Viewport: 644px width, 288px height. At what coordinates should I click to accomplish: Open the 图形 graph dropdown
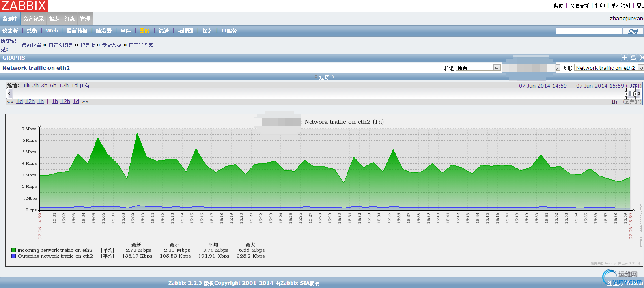click(x=608, y=68)
